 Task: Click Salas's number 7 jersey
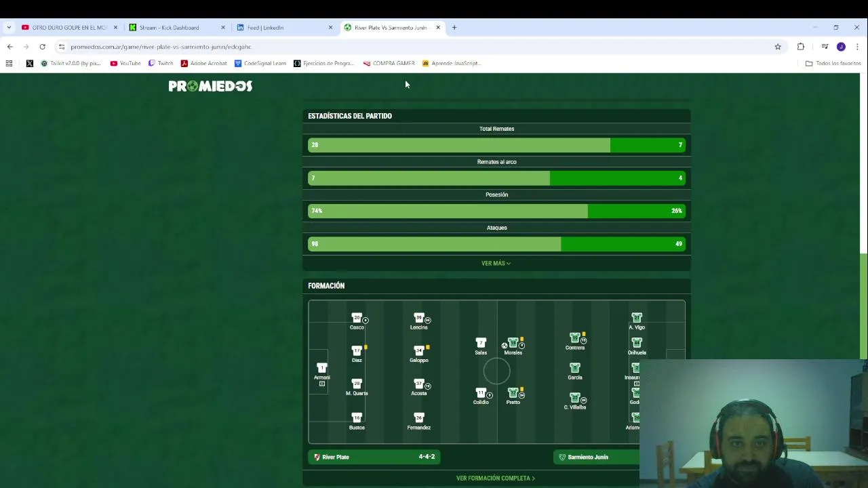481,343
